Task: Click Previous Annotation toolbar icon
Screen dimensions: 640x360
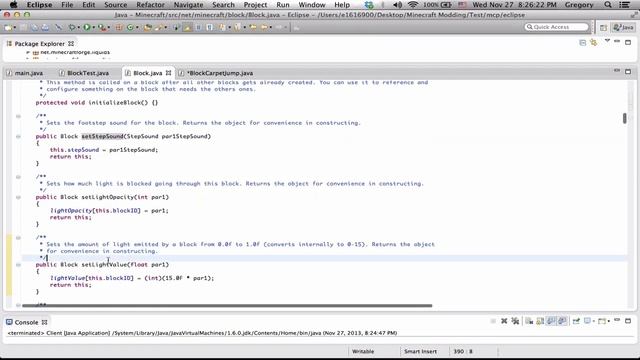Action: pyautogui.click(x=237, y=27)
